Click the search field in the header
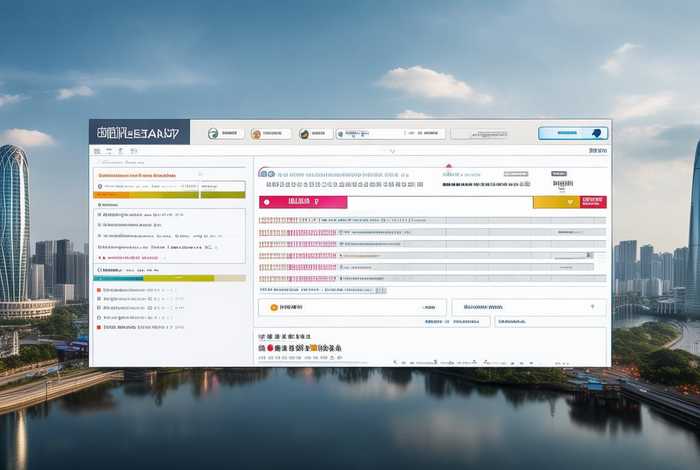700x470 pixels. point(388,133)
